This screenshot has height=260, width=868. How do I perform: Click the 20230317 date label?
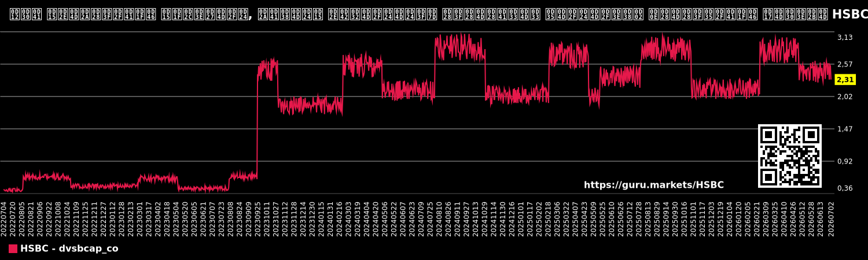[x=149, y=218]
